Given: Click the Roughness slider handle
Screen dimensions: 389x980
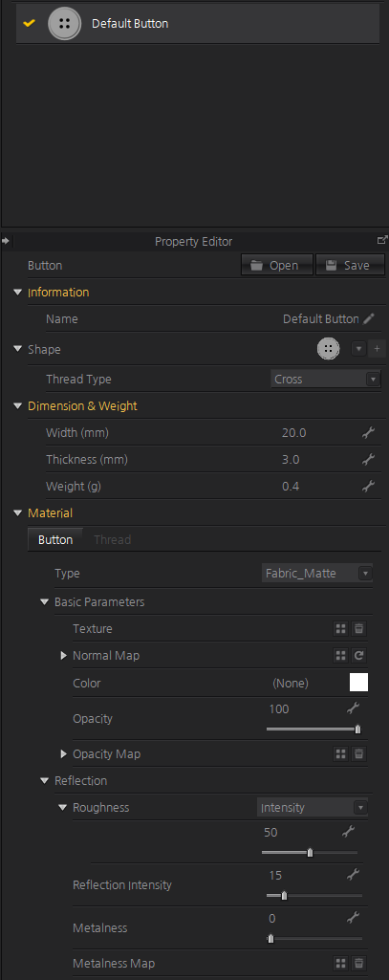Looking at the screenshot, I should pos(310,853).
